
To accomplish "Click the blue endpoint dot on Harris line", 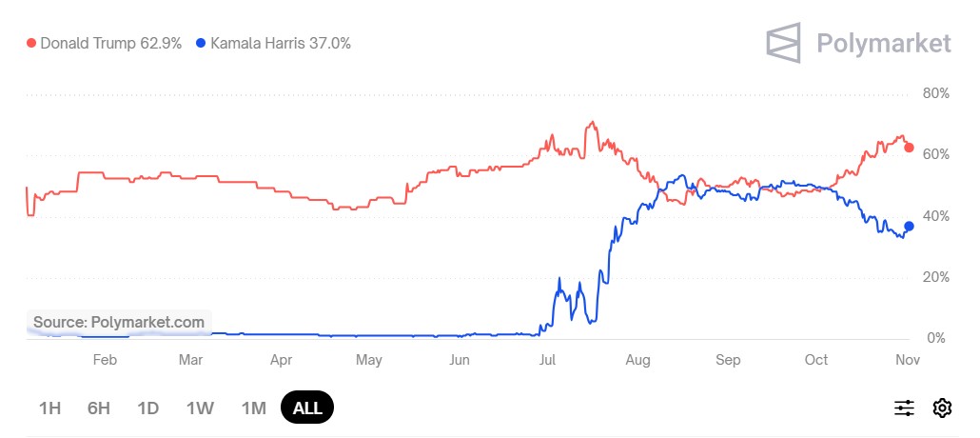I will click(909, 226).
